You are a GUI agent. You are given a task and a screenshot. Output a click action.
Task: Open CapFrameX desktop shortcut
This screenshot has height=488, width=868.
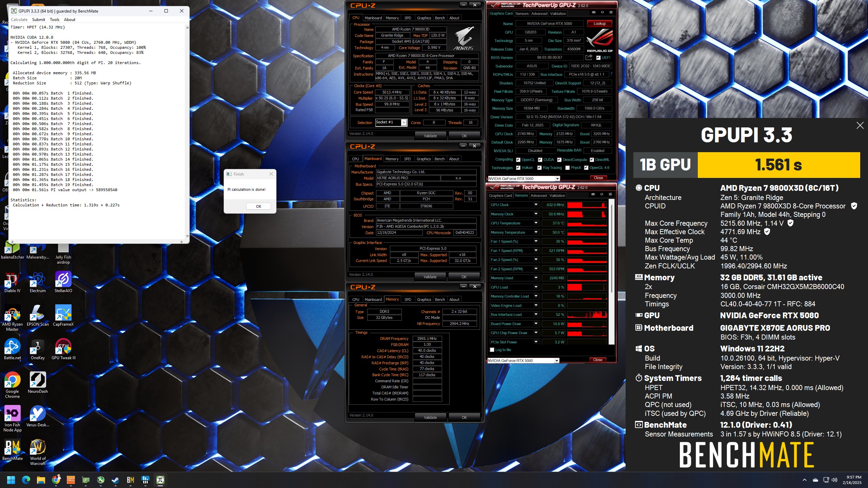[x=63, y=316]
